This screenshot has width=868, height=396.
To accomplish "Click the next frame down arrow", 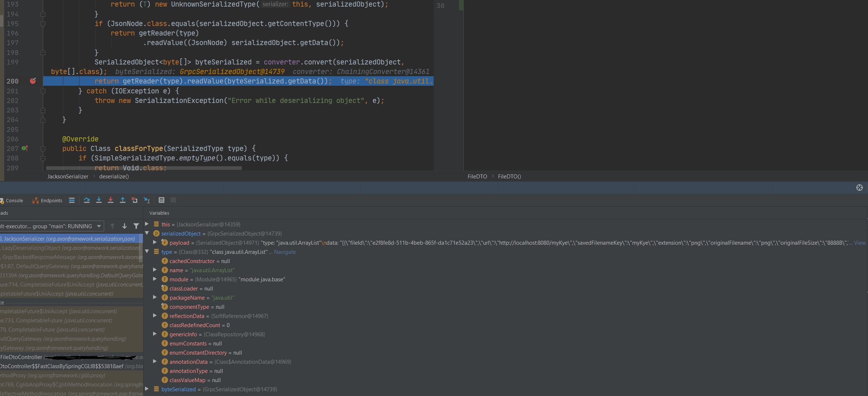I will point(125,226).
